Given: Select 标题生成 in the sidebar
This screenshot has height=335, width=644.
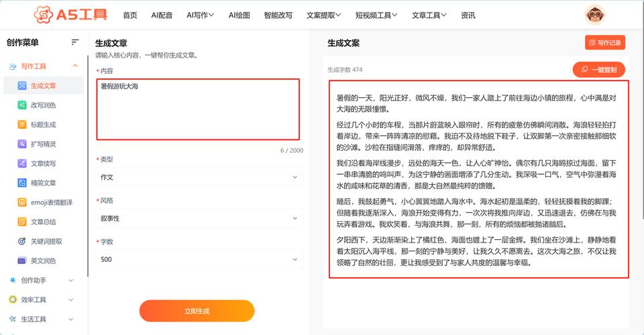Looking at the screenshot, I should tap(43, 125).
